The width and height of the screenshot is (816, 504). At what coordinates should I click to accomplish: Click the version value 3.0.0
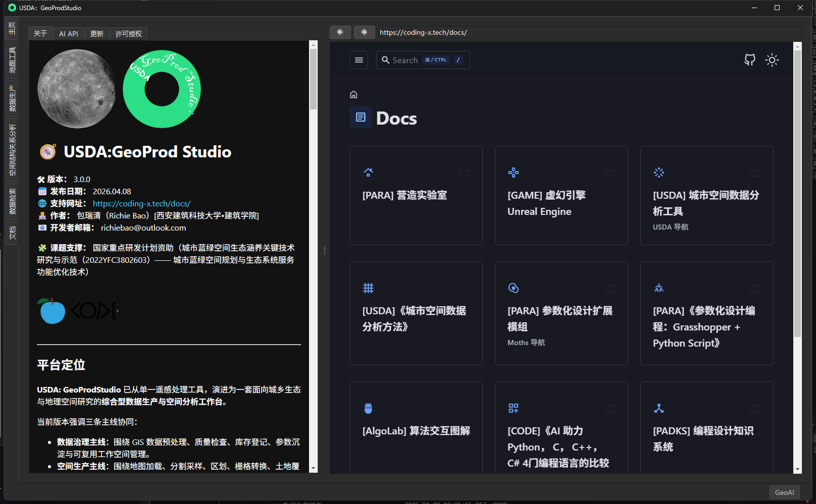[x=82, y=179]
